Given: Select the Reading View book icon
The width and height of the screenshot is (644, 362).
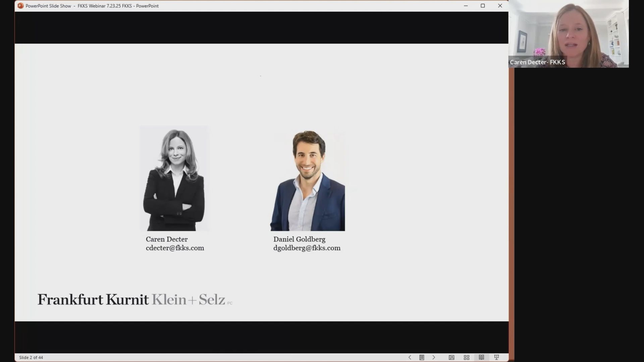Looking at the screenshot, I should click(481, 357).
